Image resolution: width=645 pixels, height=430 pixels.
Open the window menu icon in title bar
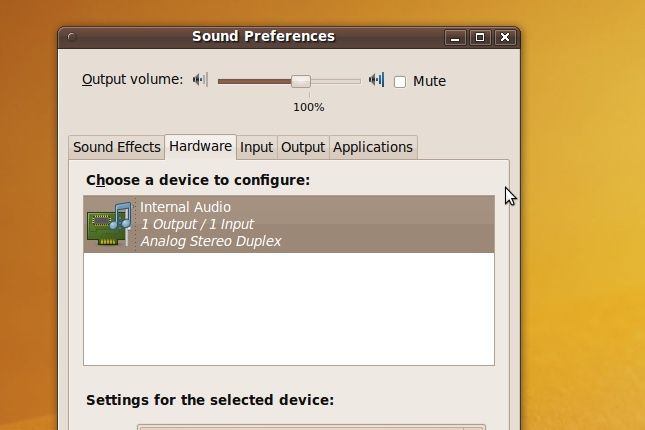72,37
